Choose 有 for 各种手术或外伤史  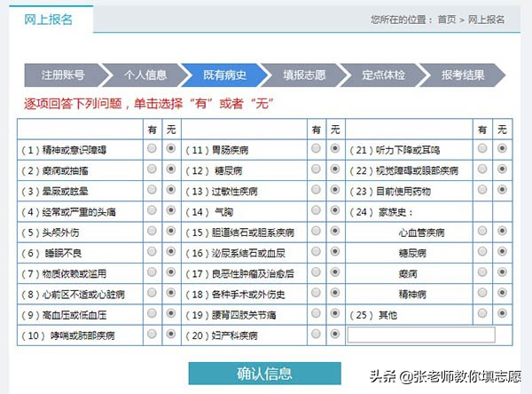[316, 293]
